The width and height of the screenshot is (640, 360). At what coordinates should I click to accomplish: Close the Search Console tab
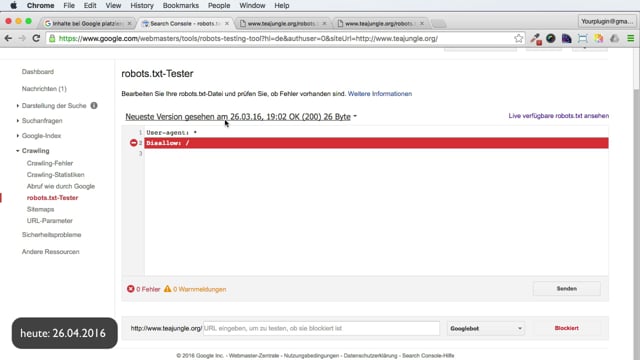tap(227, 24)
